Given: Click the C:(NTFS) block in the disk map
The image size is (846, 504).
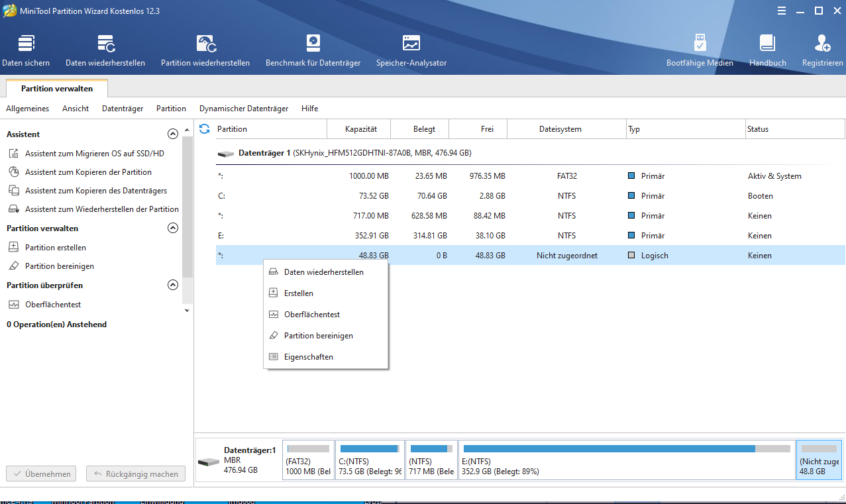Looking at the screenshot, I should (370, 460).
